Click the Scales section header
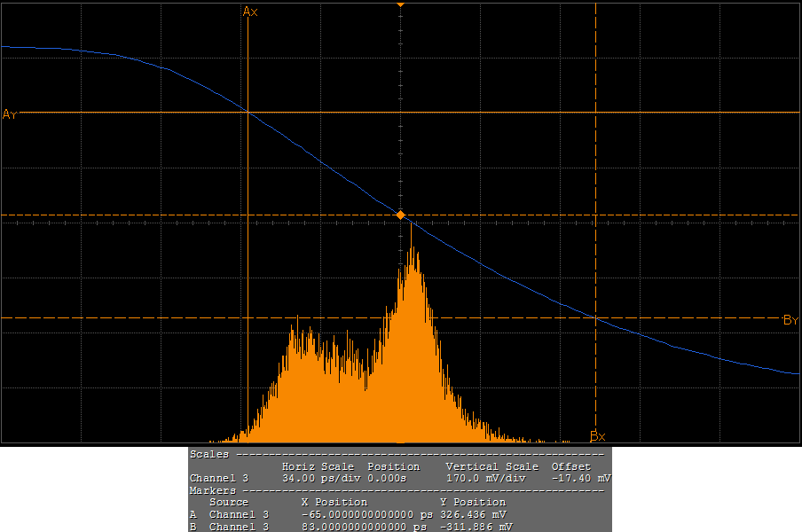The width and height of the screenshot is (802, 532). click(x=208, y=454)
